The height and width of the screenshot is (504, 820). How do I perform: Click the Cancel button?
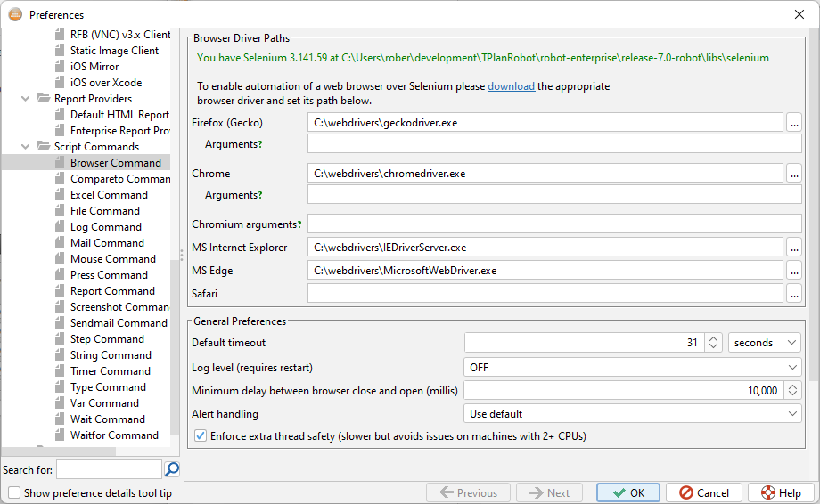(x=703, y=492)
